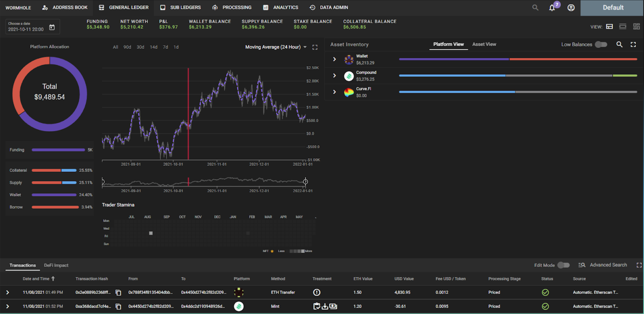Click the wallet platform icon on ETH Transfer row
Screen dimensions: 644x314
click(239, 292)
